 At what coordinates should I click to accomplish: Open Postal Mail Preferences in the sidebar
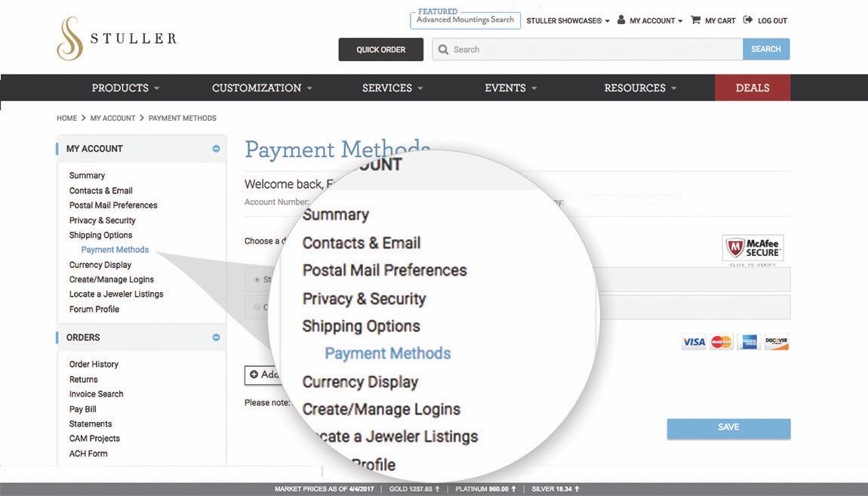point(113,205)
